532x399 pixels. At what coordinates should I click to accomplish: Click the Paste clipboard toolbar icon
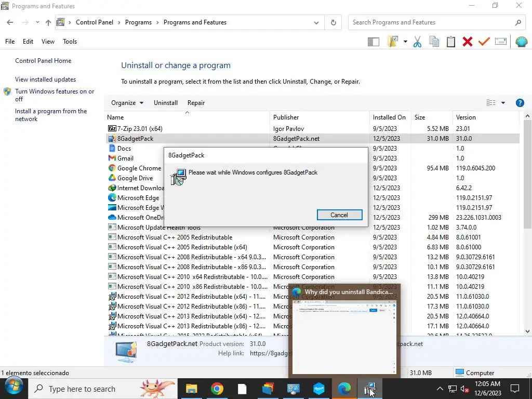click(450, 42)
